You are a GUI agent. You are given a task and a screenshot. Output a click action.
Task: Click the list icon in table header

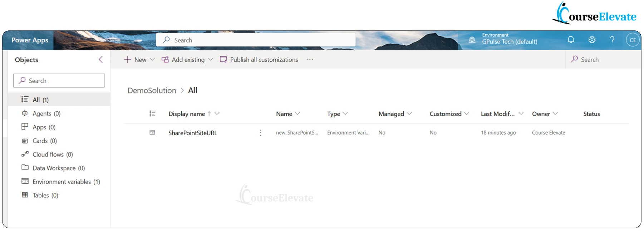(152, 113)
